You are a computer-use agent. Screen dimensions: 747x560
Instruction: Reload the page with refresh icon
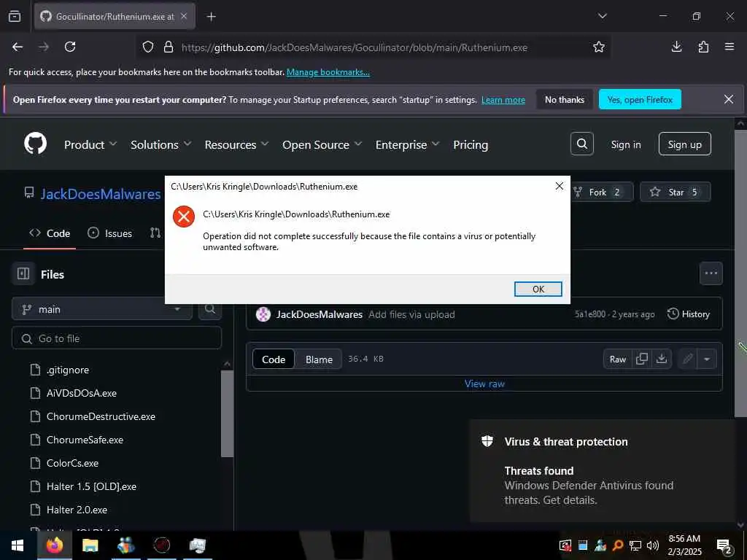pos(70,47)
